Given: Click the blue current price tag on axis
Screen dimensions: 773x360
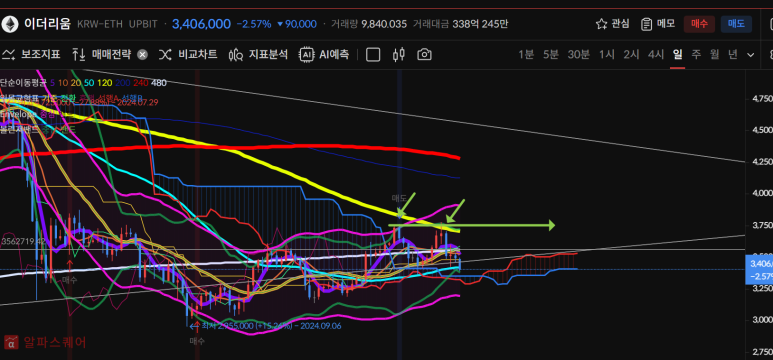Looking at the screenshot, I should pos(759,269).
